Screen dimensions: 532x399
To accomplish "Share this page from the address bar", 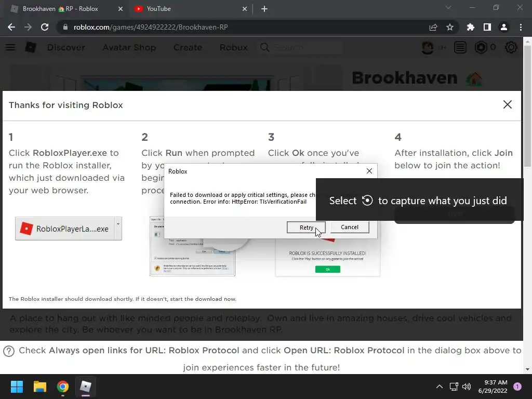I will click(x=433, y=27).
